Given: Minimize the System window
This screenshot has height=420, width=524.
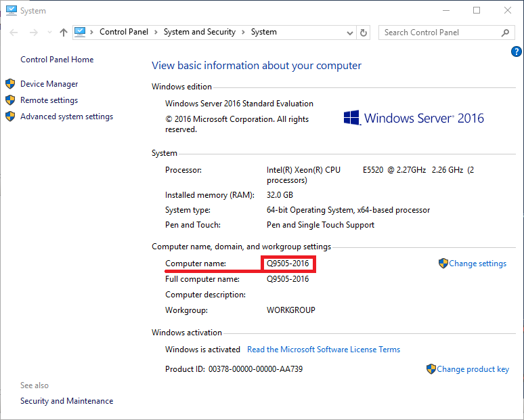Looking at the screenshot, I should [x=446, y=10].
